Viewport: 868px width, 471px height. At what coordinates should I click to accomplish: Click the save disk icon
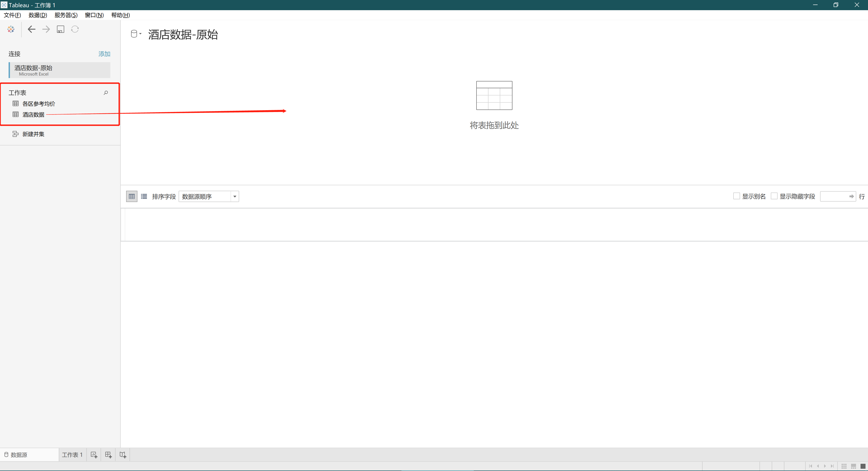60,29
